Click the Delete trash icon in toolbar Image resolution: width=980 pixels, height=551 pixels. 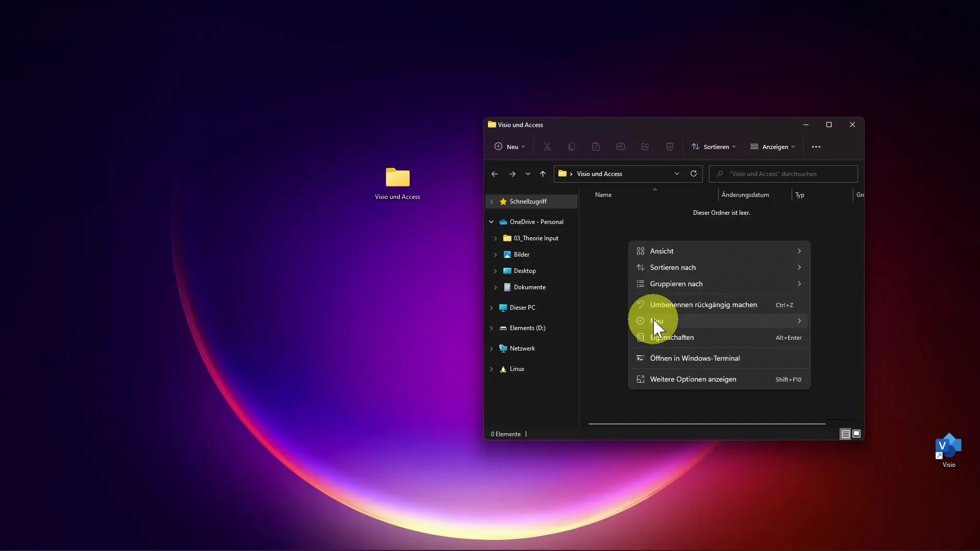(669, 146)
